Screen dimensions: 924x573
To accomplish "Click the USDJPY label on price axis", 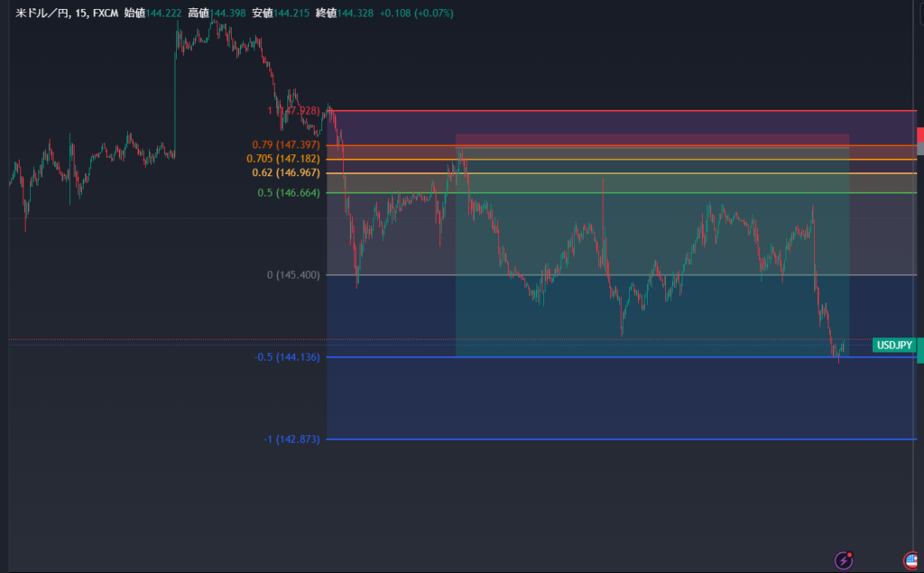I will tap(895, 345).
